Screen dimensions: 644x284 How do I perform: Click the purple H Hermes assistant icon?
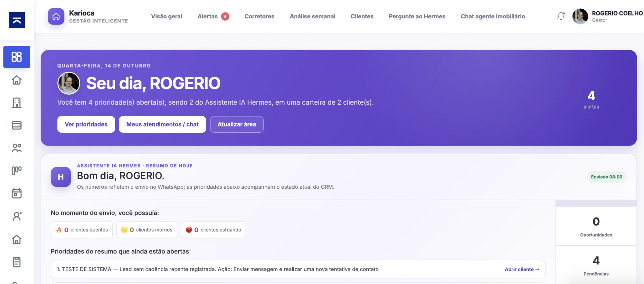(x=61, y=177)
